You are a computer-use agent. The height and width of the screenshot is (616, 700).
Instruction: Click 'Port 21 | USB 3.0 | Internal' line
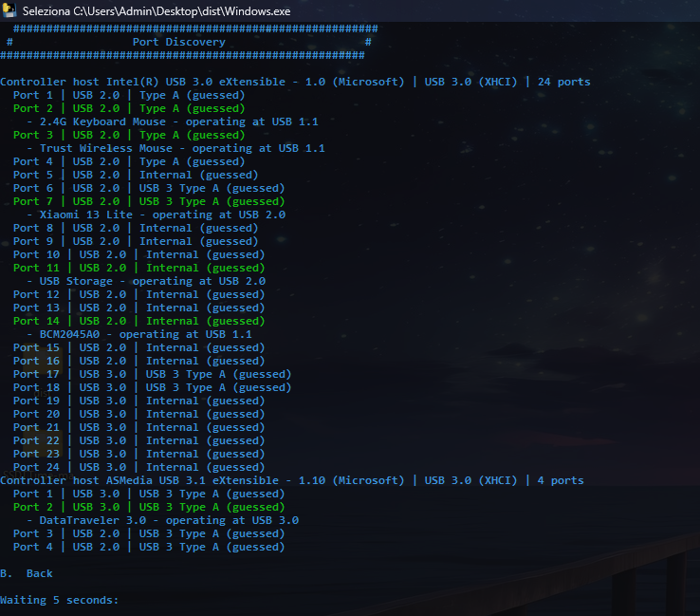click(x=138, y=427)
